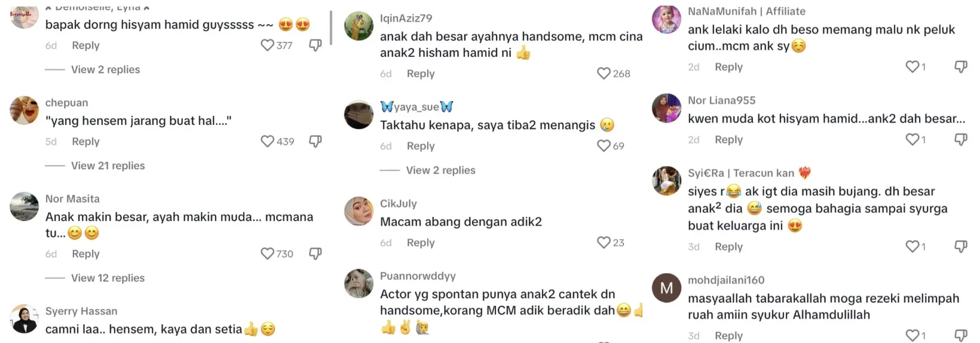Toggle like on the 377-likes comment
Viewport: 980px width, 343px height.
267,45
